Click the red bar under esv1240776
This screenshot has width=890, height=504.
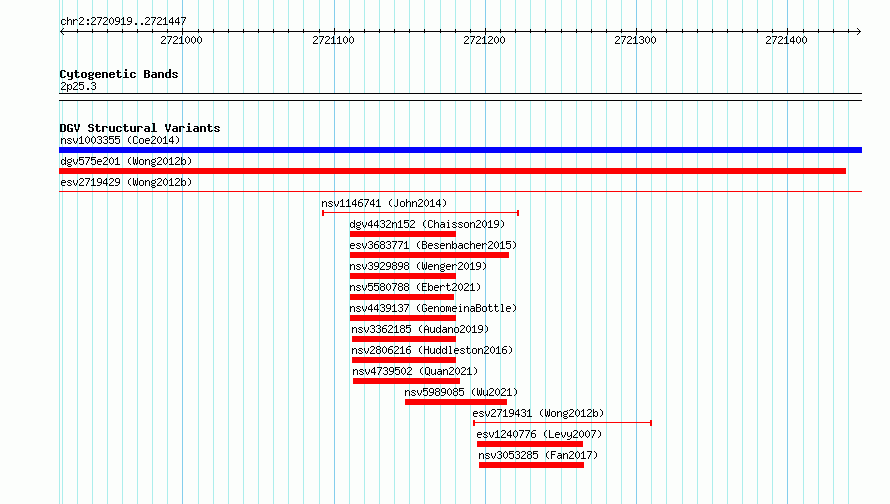[530, 444]
